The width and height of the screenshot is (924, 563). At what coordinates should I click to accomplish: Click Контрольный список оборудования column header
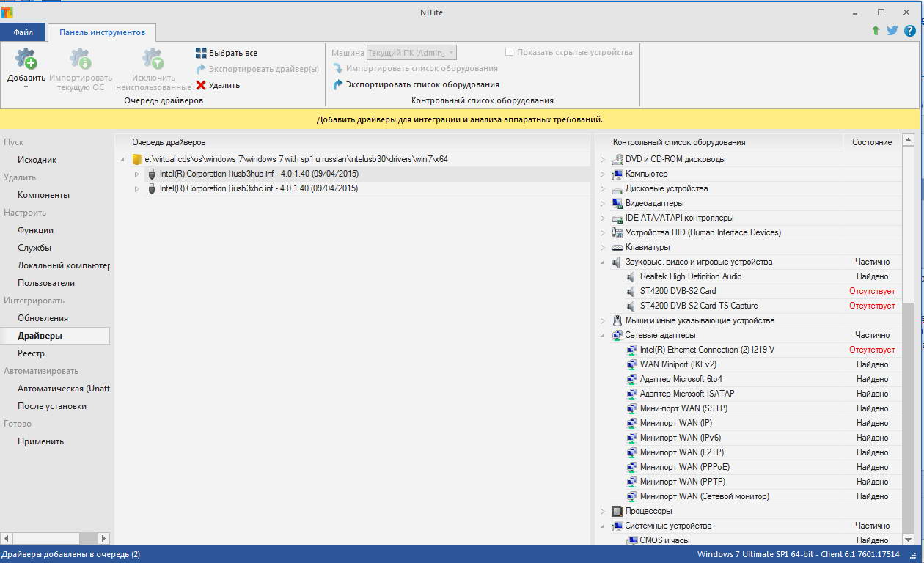tap(679, 142)
